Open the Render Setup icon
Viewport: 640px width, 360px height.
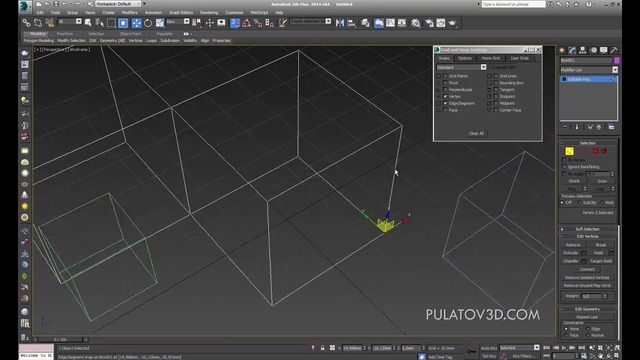(x=429, y=23)
